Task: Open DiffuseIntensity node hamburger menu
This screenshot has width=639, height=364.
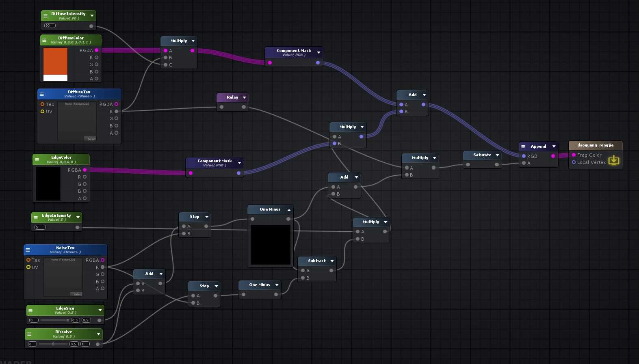Action: click(x=45, y=16)
